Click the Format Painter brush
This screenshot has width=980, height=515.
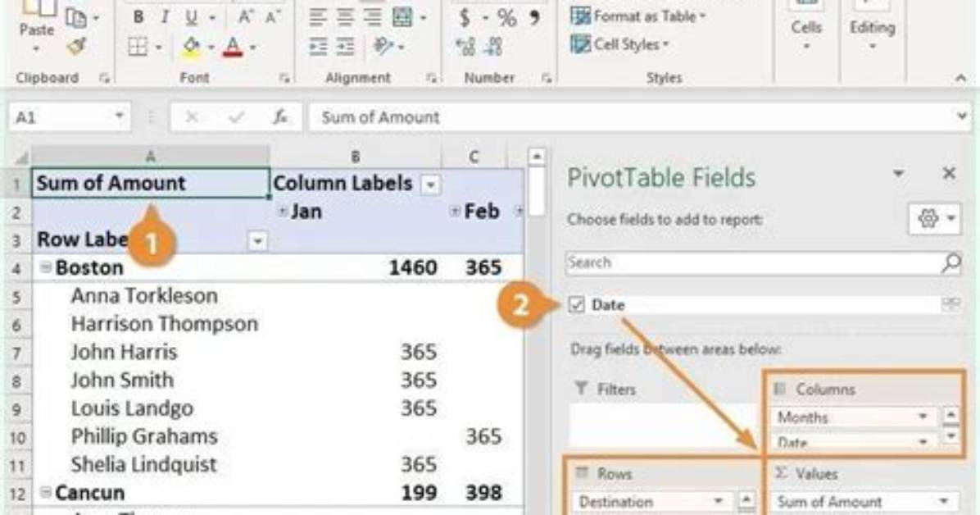(x=76, y=46)
